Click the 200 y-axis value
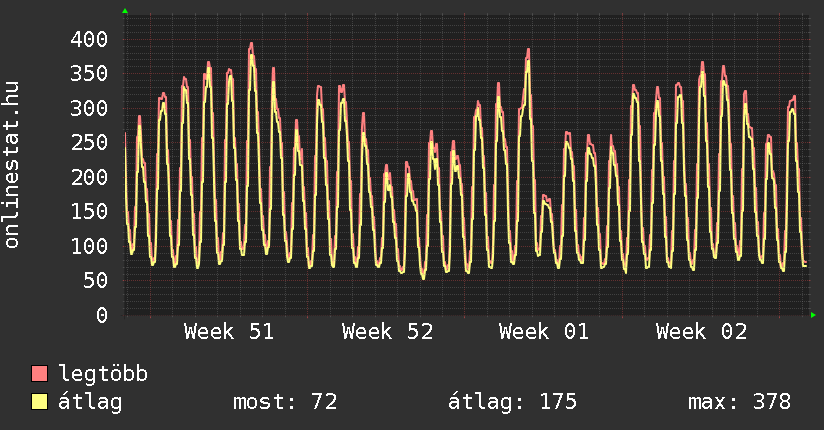Image resolution: width=824 pixels, height=430 pixels. (x=88, y=177)
